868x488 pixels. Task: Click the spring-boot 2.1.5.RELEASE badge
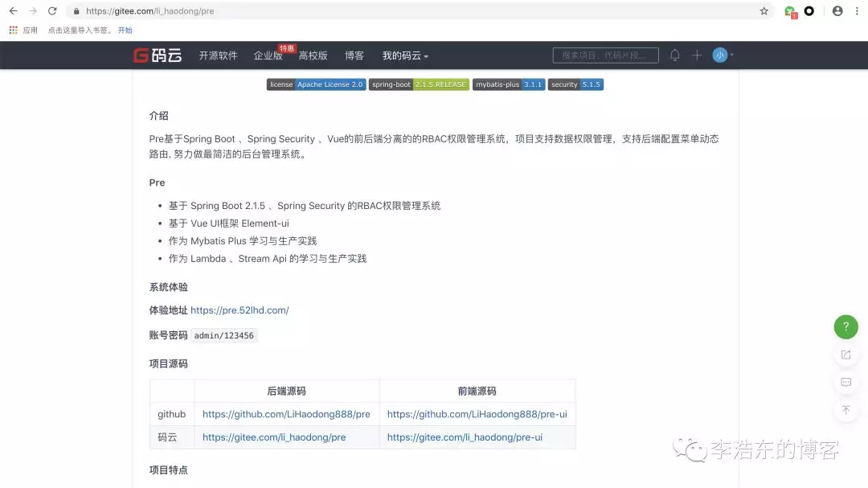click(419, 84)
